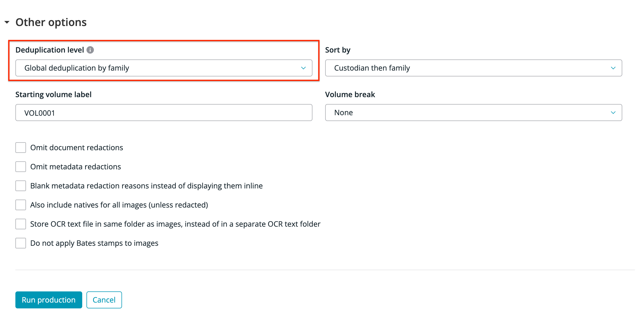Click the Sort by label
644x336 pixels.
(338, 50)
